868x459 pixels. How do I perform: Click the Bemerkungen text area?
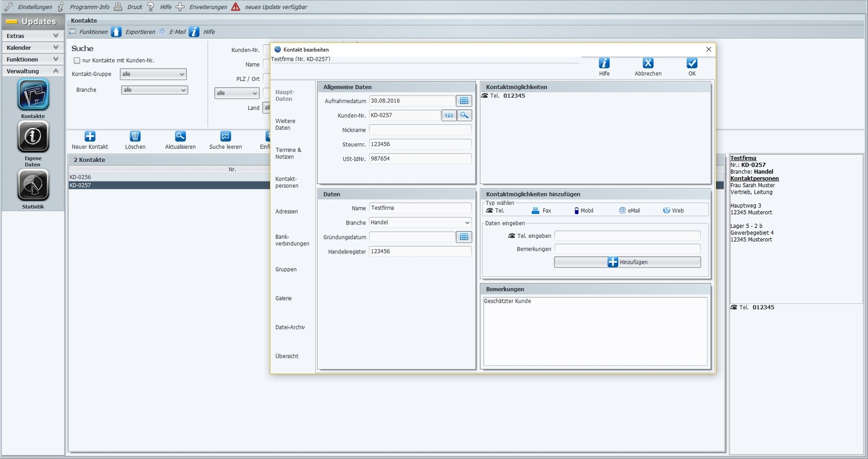pyautogui.click(x=595, y=331)
